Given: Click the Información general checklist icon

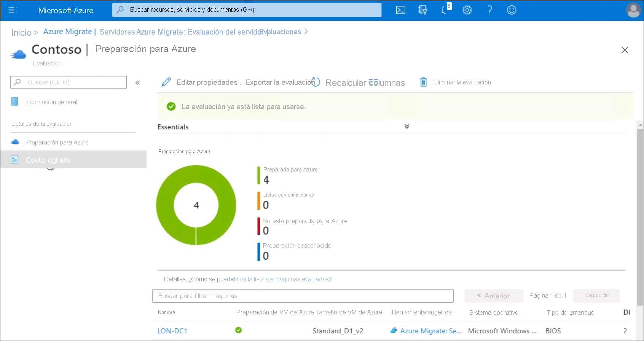Looking at the screenshot, I should click(14, 102).
